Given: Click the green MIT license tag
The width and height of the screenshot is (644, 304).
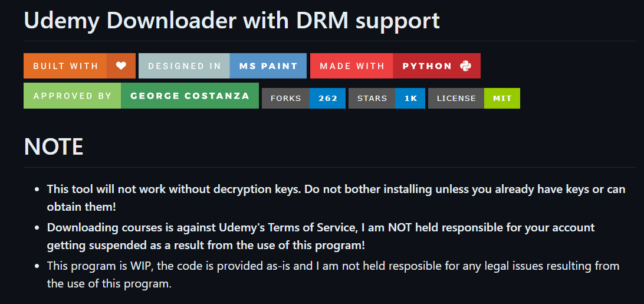Looking at the screenshot, I should [502, 99].
